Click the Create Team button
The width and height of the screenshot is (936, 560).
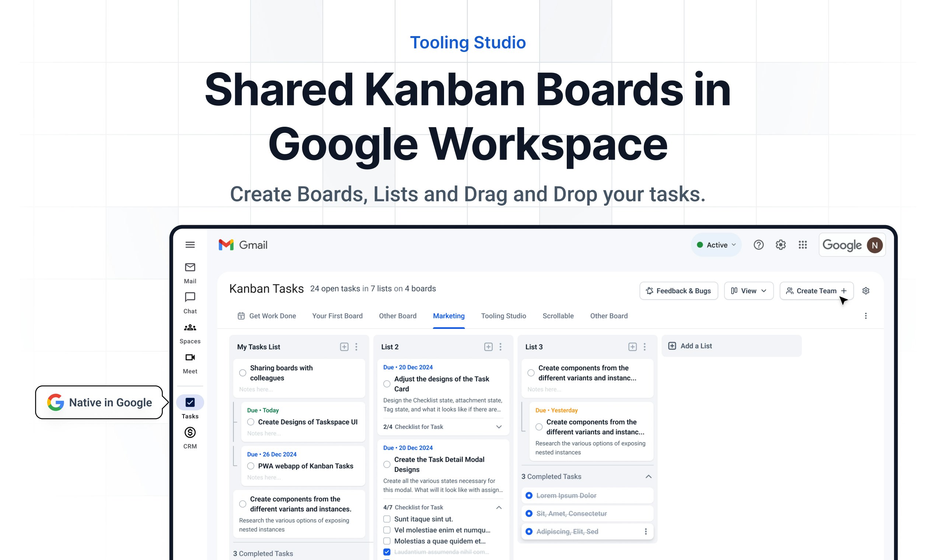pos(816,291)
